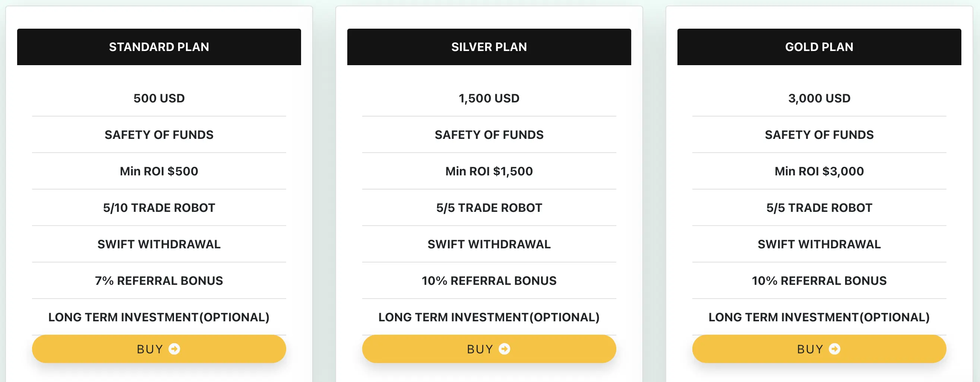Click the arrow icon in Gold Plan's Buy button
The width and height of the screenshot is (980, 382).
[835, 348]
